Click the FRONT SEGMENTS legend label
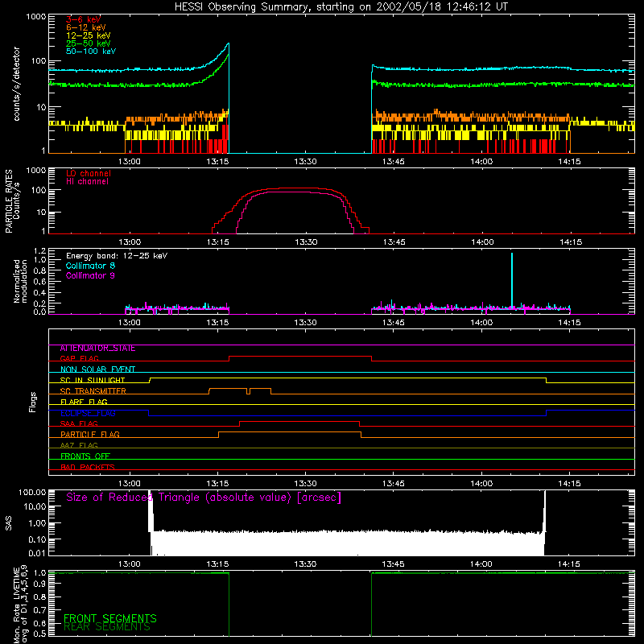 [110, 618]
